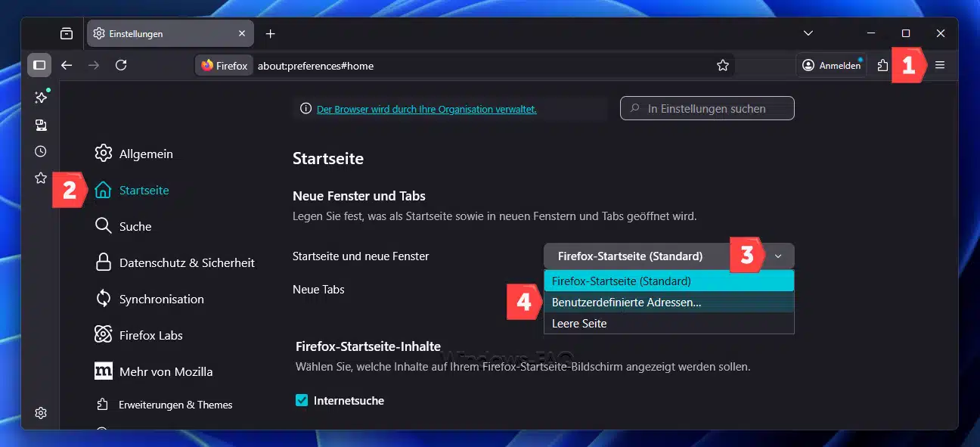Viewport: 980px width, 447px height.
Task: Open the Allgemein settings category
Action: pos(145,154)
